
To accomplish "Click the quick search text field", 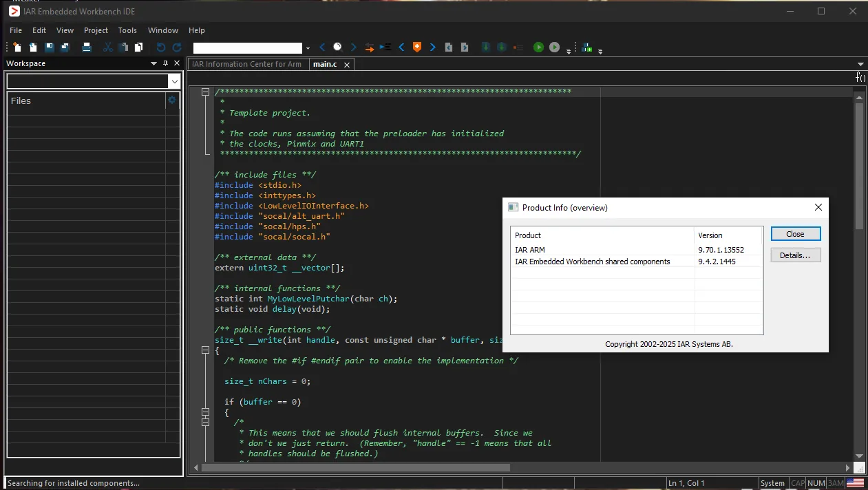I will 248,48.
